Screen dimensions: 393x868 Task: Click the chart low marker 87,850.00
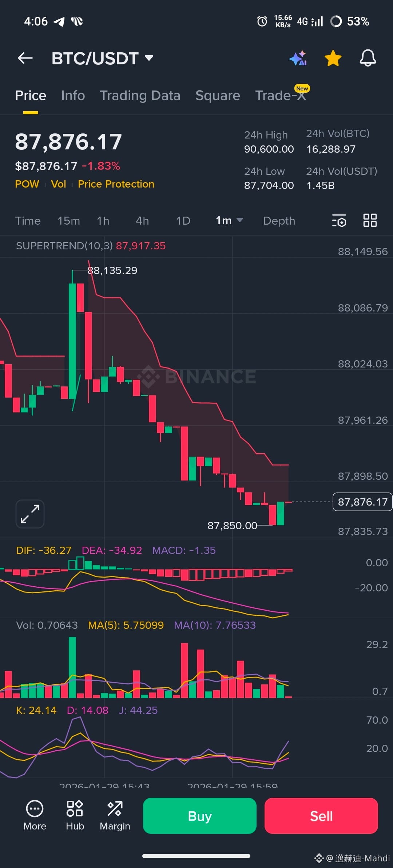tap(232, 526)
